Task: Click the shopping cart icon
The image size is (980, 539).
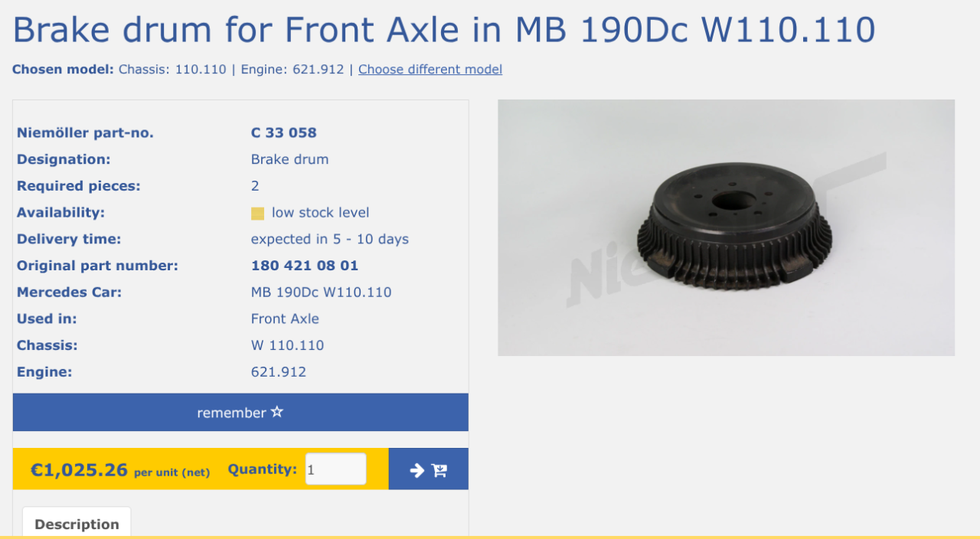Action: point(439,470)
